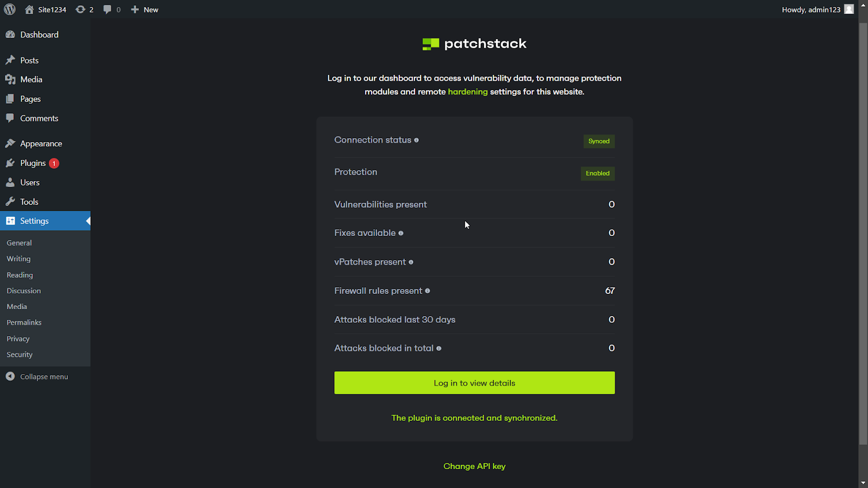
Task: Open the updates icon in admin bar
Action: 80,9
